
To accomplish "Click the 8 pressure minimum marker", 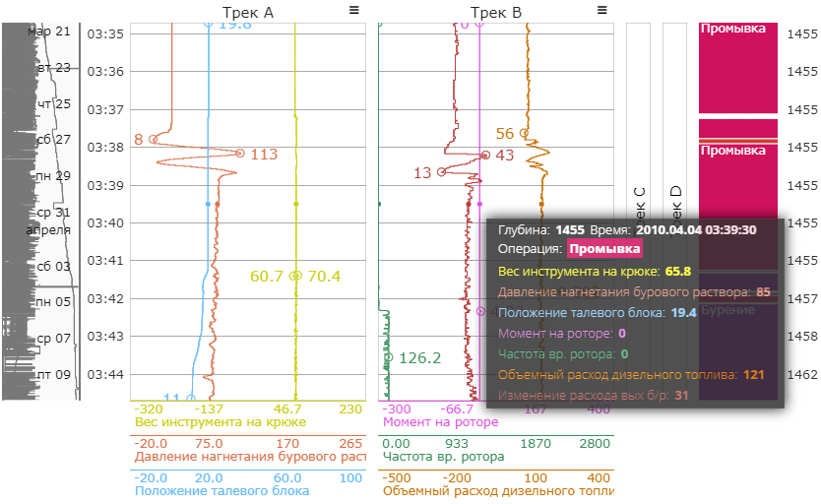I will (x=153, y=139).
